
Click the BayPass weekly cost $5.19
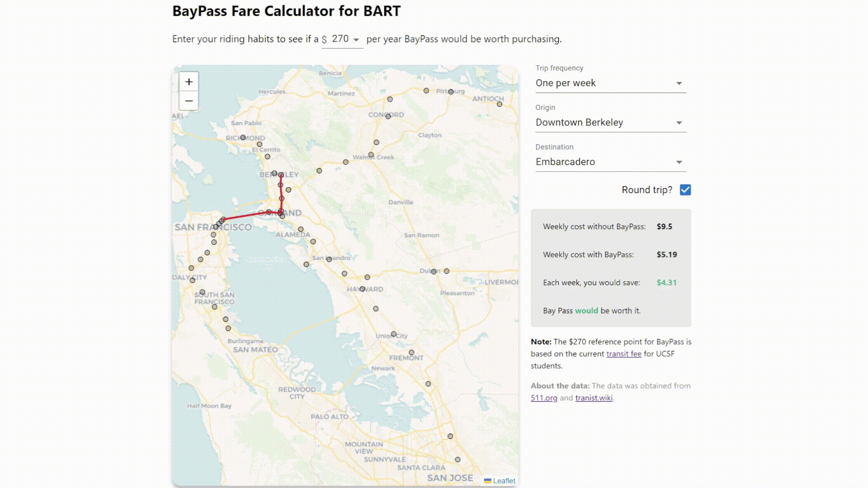point(667,254)
